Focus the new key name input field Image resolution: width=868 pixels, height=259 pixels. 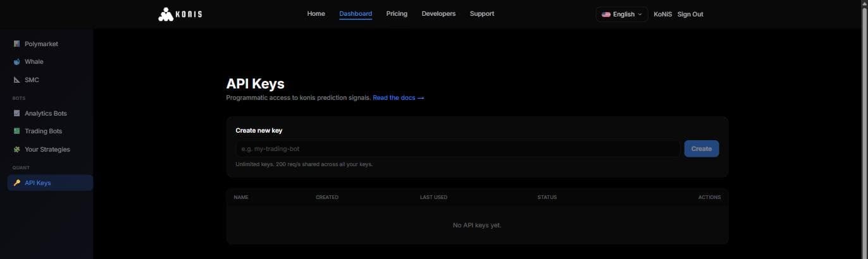coord(458,148)
